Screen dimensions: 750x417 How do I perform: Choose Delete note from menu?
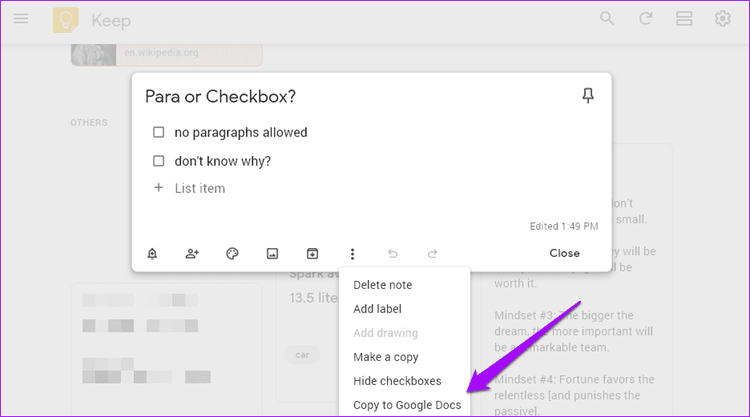383,285
